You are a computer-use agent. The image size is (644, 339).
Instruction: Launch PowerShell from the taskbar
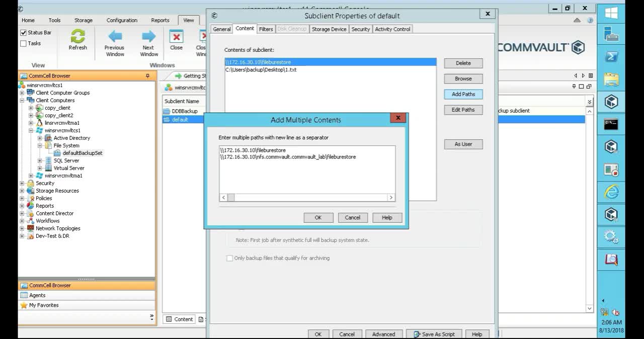pyautogui.click(x=611, y=57)
